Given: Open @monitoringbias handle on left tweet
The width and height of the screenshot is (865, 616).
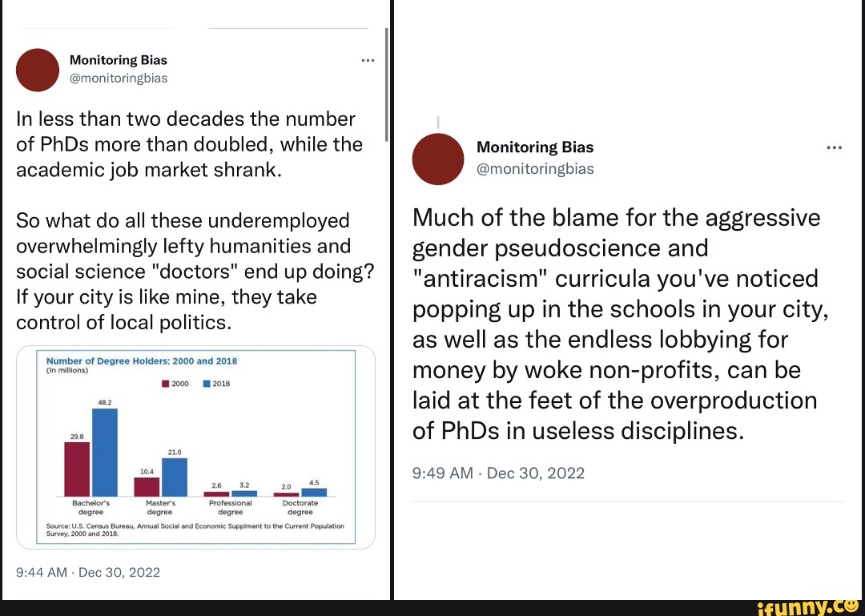Looking at the screenshot, I should 119,78.
